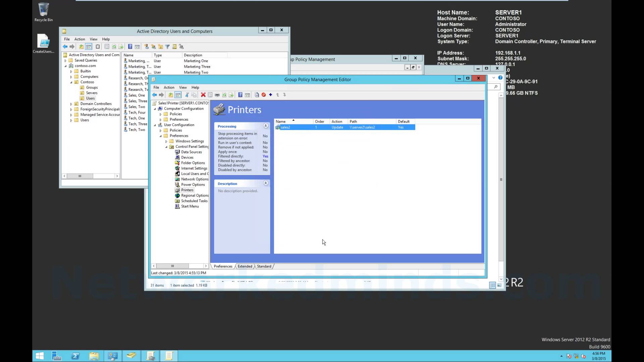644x362 pixels.
Task: Click the Back arrow in Group Policy Editor toolbar
Action: (x=154, y=95)
